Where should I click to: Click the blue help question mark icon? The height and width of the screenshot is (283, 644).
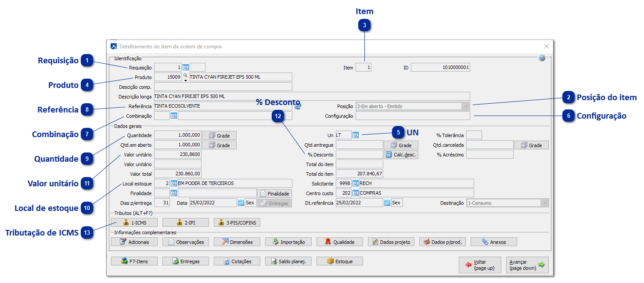542,58
